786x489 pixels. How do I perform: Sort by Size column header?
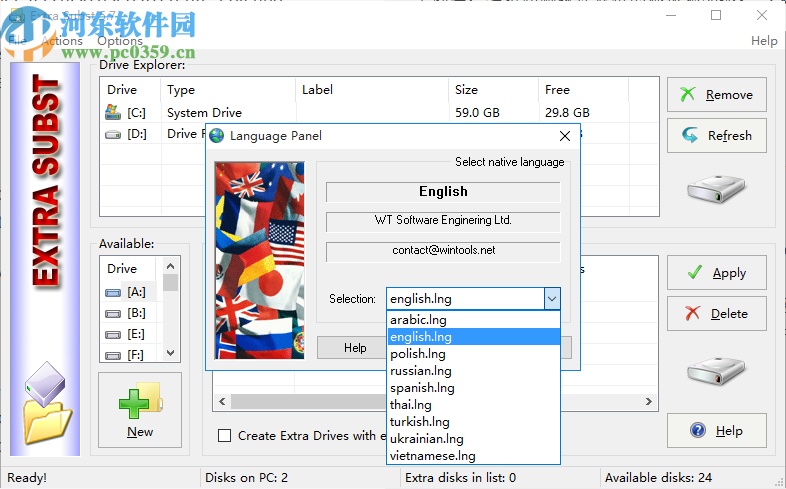click(493, 90)
